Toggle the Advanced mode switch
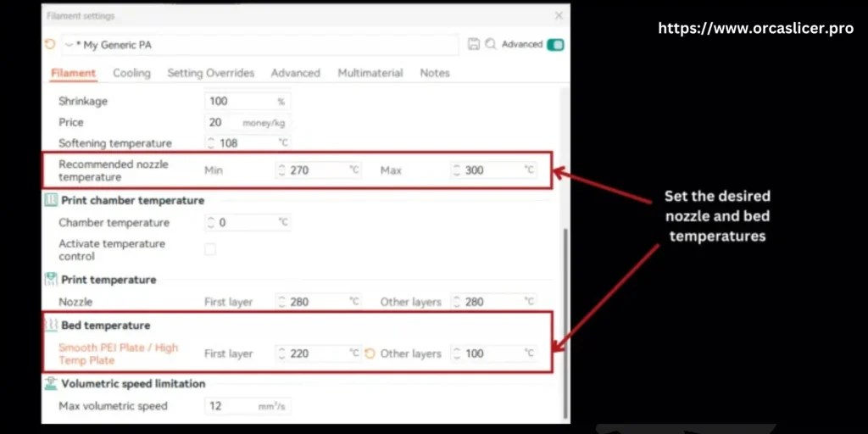868x434 pixels. point(555,45)
